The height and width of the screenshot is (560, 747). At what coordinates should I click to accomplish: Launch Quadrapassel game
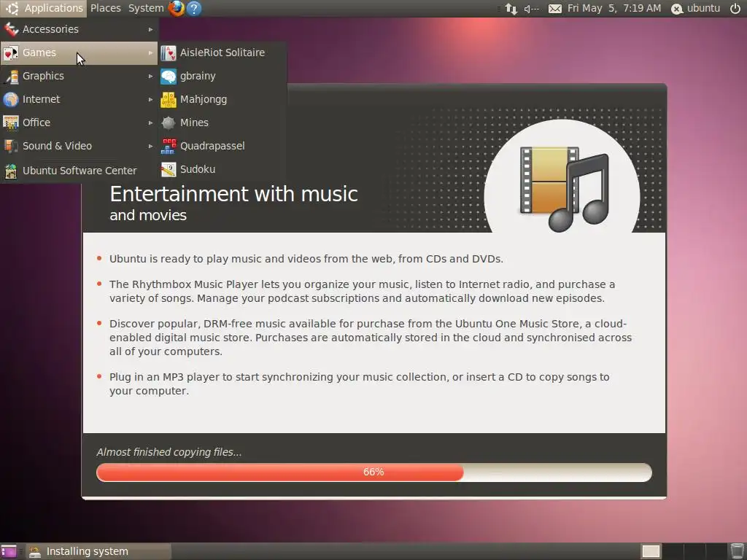[x=222, y=146]
